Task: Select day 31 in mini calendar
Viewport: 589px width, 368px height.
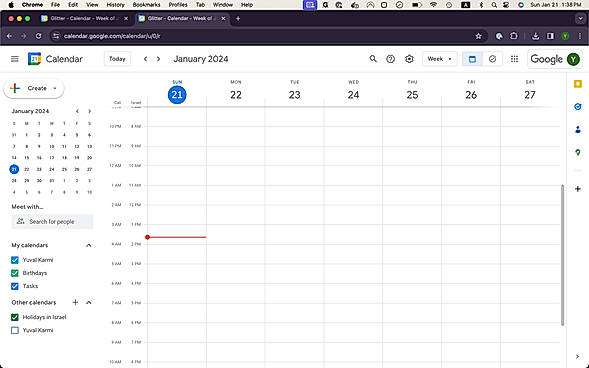Action: 52,181
